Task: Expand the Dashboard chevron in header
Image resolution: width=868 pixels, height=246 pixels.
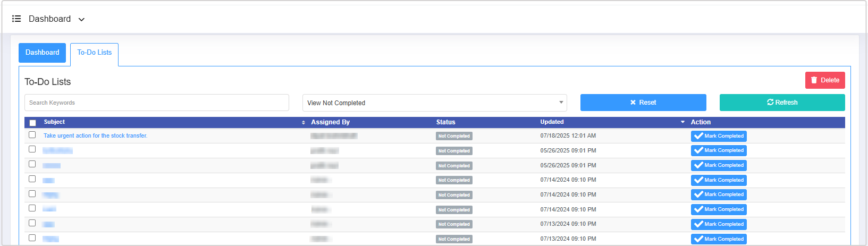Action: (81, 20)
